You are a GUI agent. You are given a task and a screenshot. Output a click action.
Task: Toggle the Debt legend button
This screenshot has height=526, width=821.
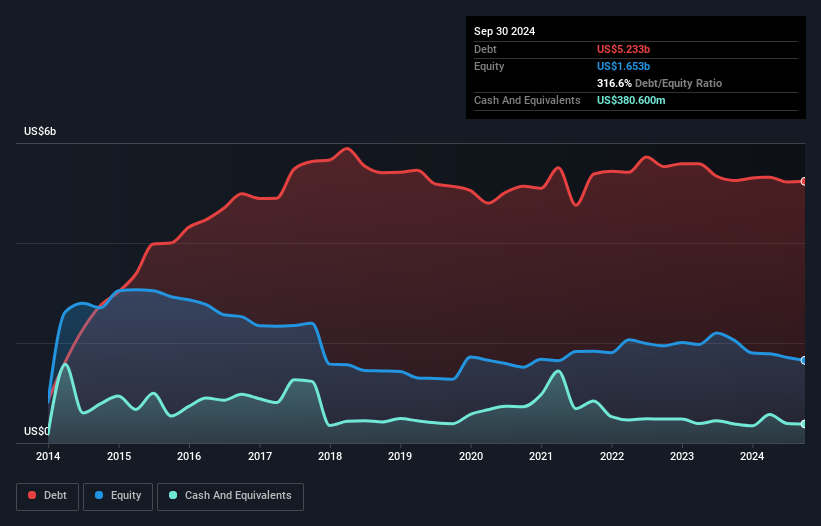(x=47, y=496)
